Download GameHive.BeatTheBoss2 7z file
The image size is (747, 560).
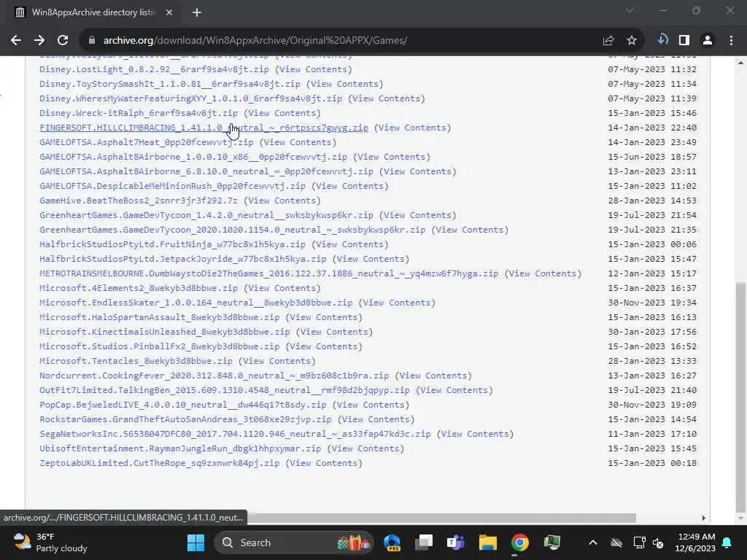[138, 201]
